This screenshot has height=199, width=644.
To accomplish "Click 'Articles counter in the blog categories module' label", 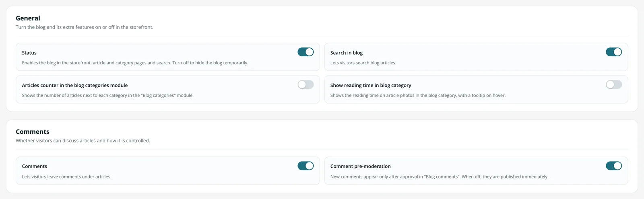I will click(75, 85).
